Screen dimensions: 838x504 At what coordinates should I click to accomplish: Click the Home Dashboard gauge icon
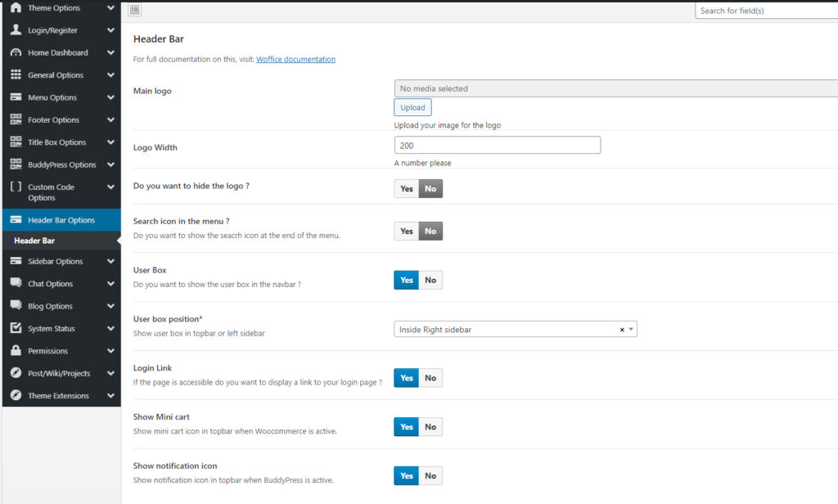tap(16, 52)
